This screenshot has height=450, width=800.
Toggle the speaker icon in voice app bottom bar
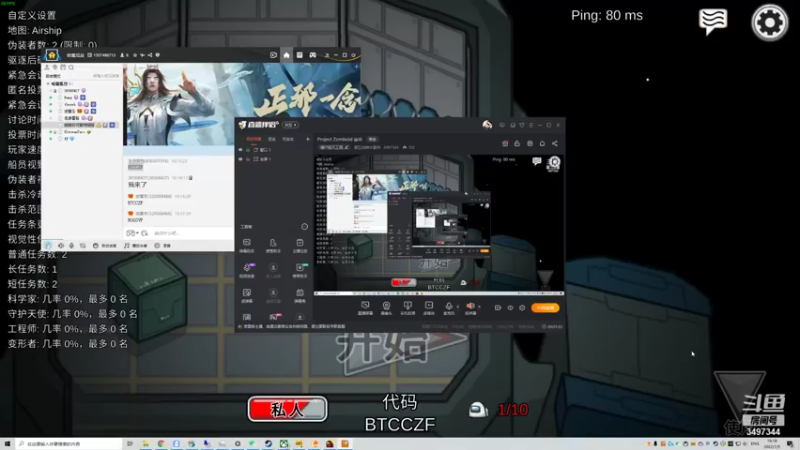(61, 245)
